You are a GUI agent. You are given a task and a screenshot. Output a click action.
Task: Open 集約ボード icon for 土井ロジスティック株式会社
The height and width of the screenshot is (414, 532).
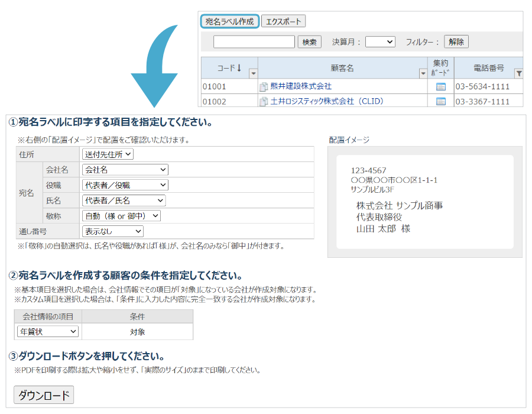pyautogui.click(x=440, y=102)
